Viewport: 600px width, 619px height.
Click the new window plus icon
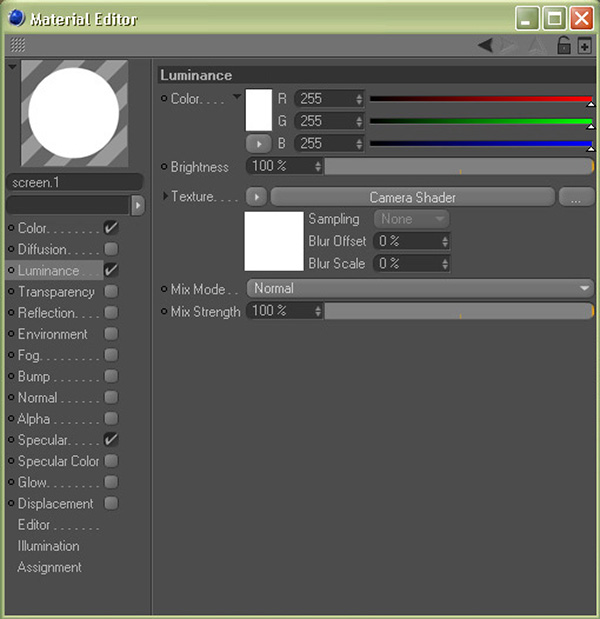(x=585, y=45)
